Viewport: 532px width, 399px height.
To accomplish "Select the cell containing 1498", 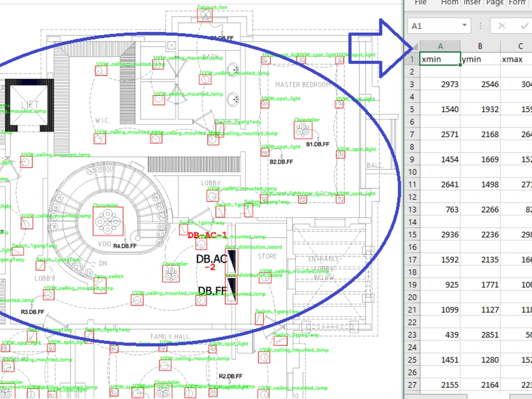I will click(x=480, y=184).
